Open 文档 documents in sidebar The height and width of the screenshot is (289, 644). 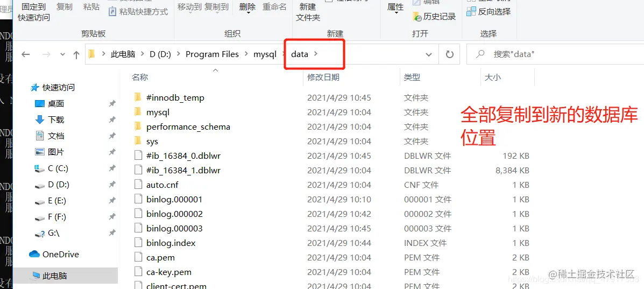click(x=49, y=136)
